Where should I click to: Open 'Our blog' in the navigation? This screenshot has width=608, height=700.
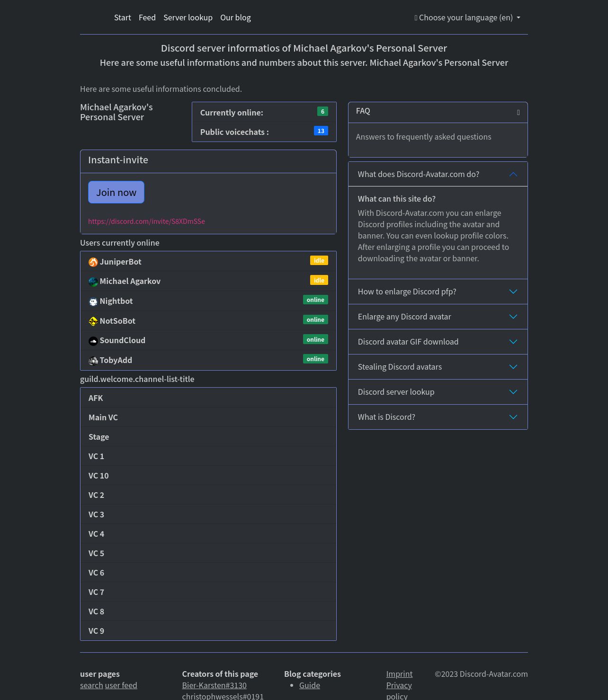click(235, 18)
